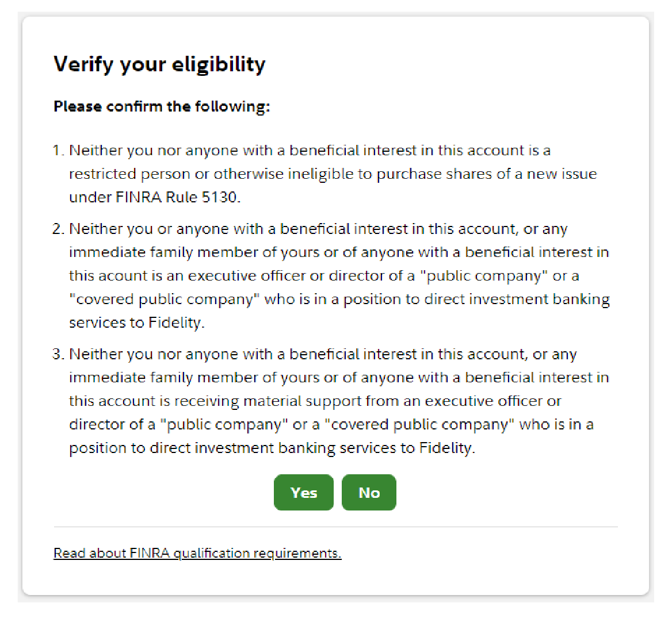Click "Fidelity." at the end of third statement
672x618 pixels.
(447, 448)
